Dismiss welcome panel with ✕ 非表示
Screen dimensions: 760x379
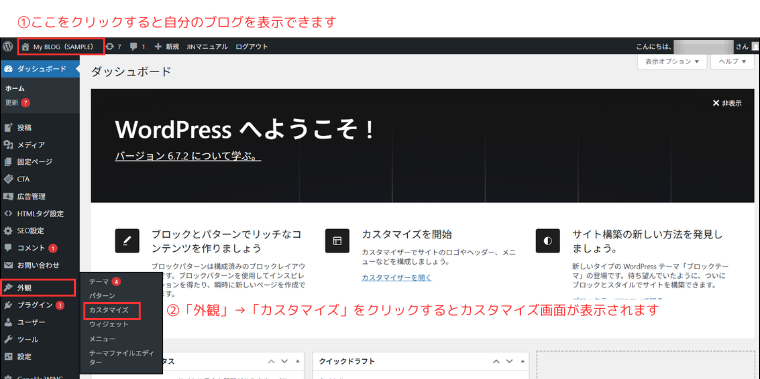pos(727,103)
